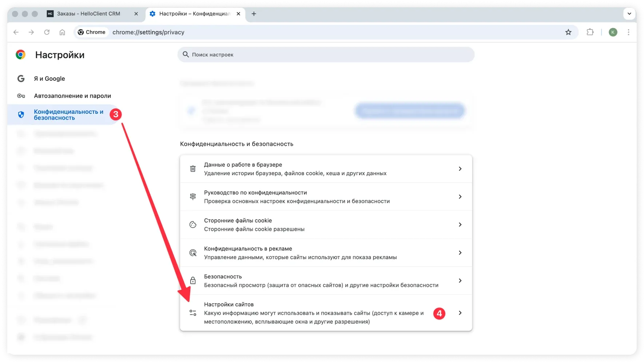Image resolution: width=644 pixels, height=362 pixels.
Task: Click the profile avatar K
Action: [x=613, y=32]
